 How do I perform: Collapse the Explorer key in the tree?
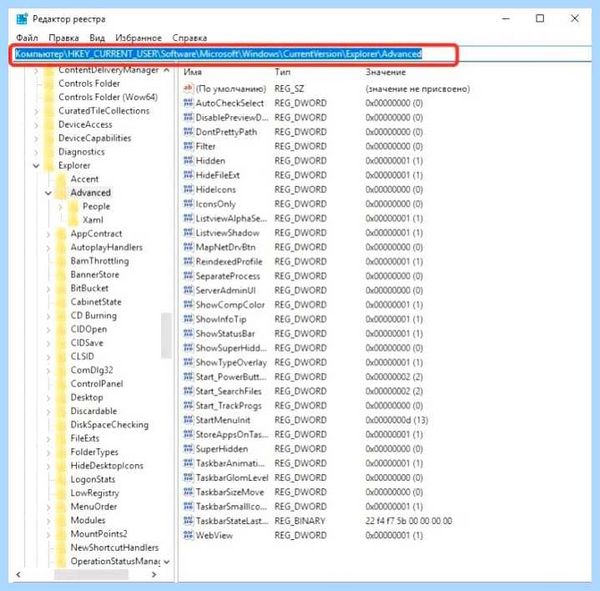pos(36,166)
